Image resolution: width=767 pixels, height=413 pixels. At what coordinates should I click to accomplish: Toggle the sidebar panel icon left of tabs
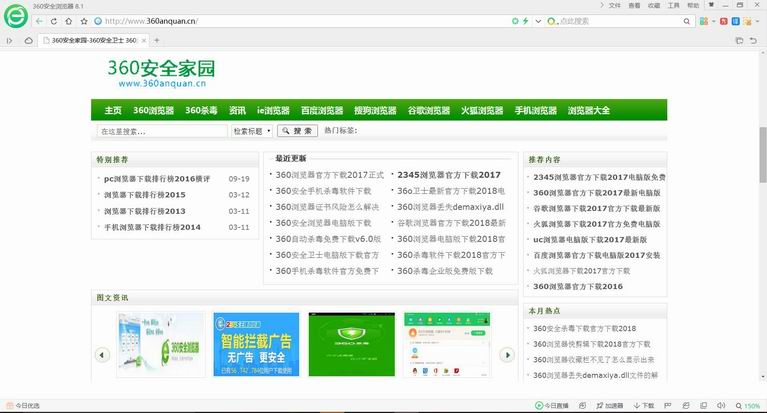(x=9, y=41)
